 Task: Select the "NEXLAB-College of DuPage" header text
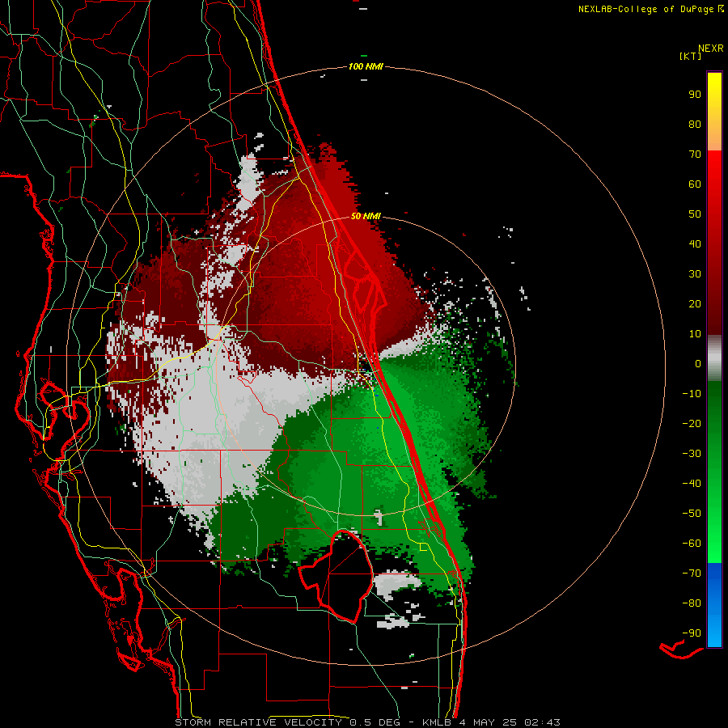coord(647,9)
